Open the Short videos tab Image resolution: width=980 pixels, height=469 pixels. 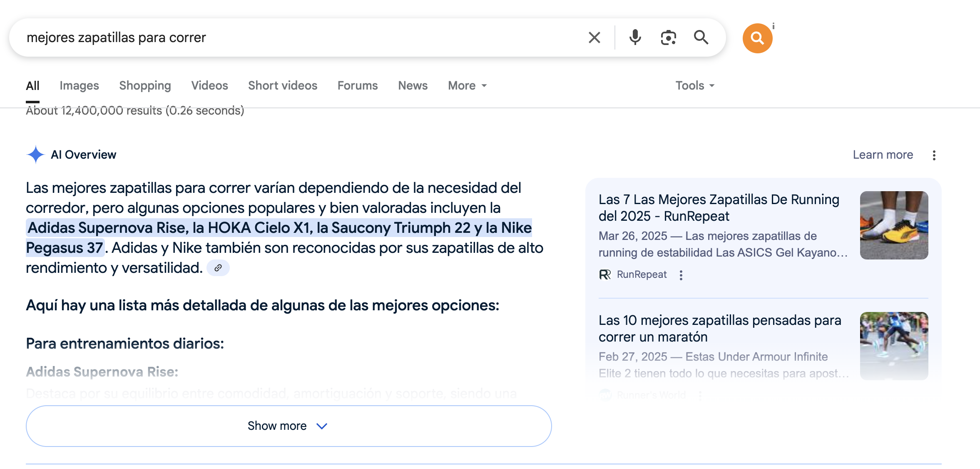coord(283,85)
